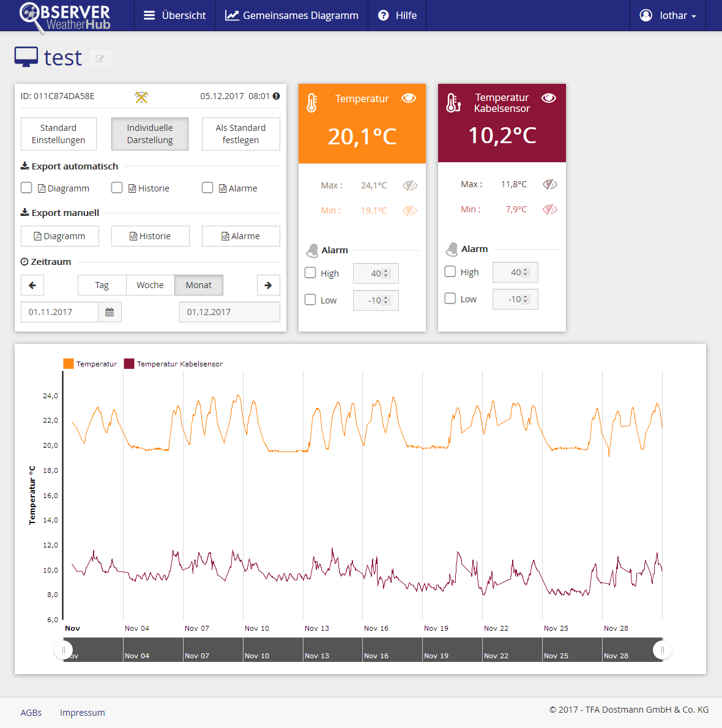Enable High alarm checkbox for Temperatur
The width and height of the screenshot is (722, 728).
[x=310, y=273]
